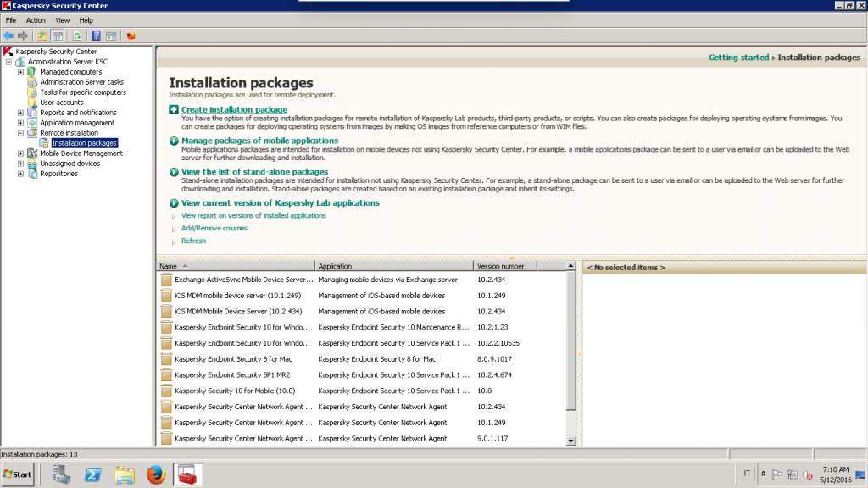
Task: Open Windows Explorer from the taskbar
Action: [125, 474]
